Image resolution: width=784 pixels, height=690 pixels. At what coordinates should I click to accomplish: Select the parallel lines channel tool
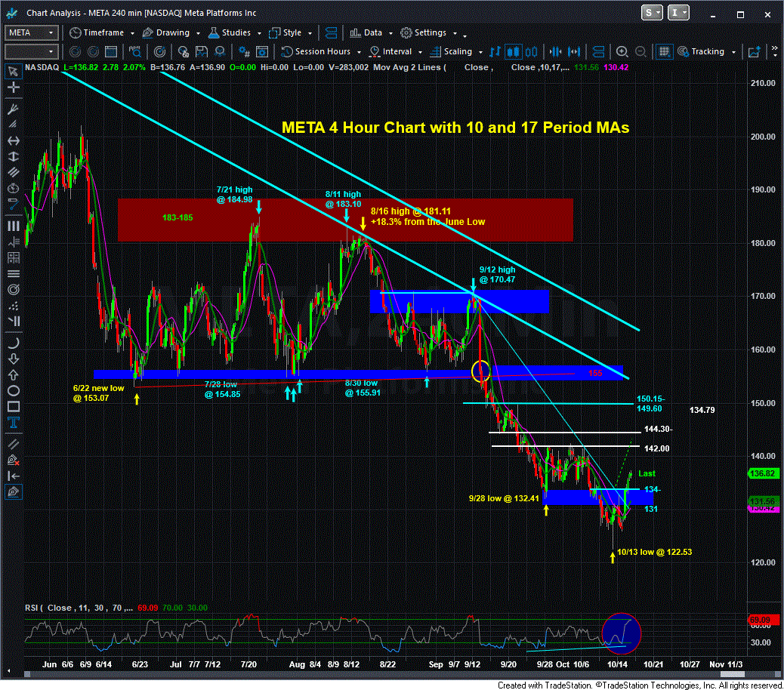click(x=13, y=443)
